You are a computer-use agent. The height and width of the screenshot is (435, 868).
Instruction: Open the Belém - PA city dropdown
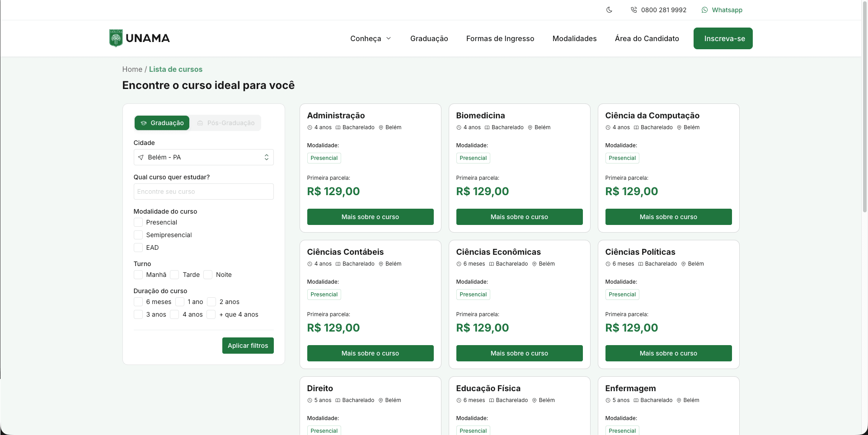[x=203, y=157]
